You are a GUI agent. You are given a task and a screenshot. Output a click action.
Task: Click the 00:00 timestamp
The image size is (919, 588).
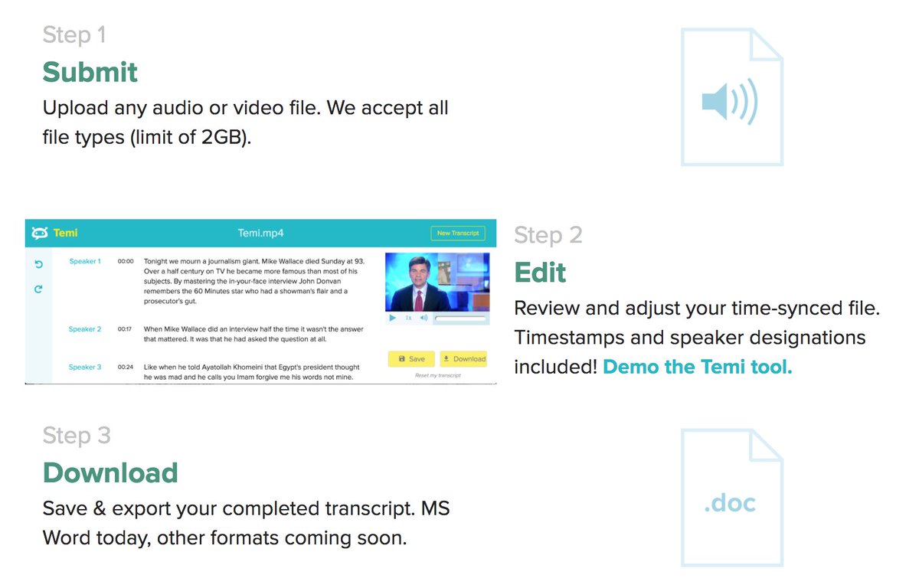(x=126, y=261)
